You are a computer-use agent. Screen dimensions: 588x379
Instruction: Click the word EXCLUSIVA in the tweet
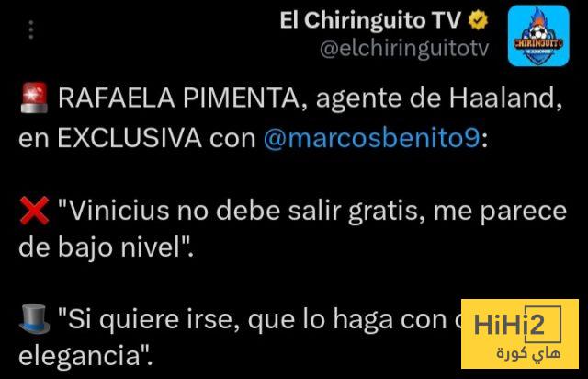(130, 138)
